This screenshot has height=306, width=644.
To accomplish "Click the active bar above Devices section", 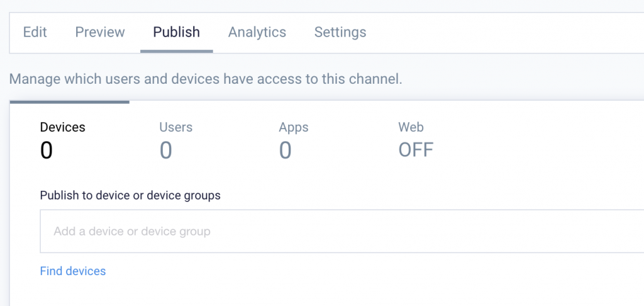I will (x=69, y=102).
